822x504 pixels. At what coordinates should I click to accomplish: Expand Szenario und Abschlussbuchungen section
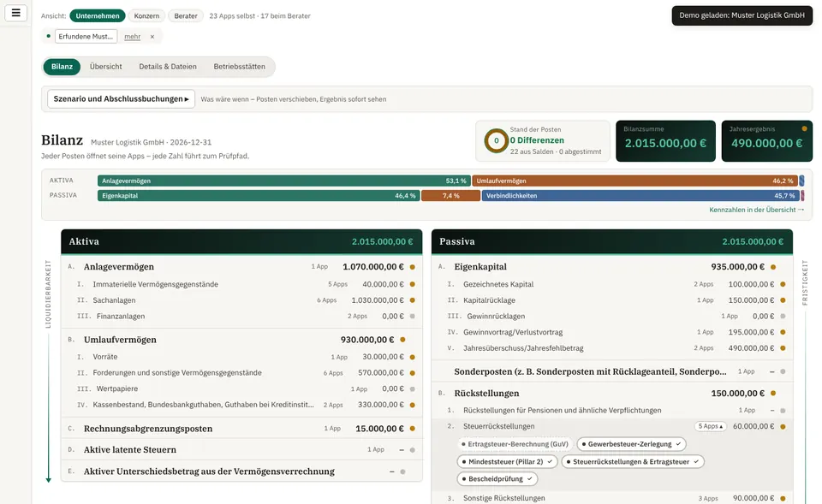[121, 99]
